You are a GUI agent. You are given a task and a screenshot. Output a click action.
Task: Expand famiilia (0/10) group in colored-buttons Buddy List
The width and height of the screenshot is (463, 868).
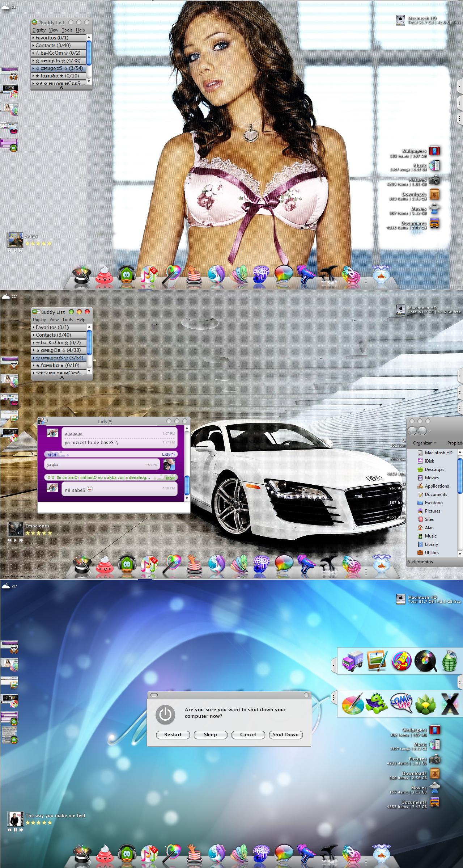59,365
